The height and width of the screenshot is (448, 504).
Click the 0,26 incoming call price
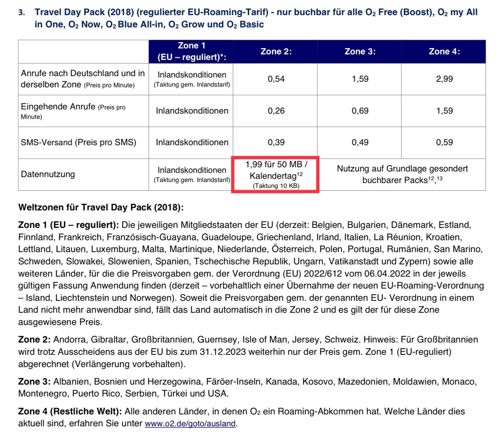pyautogui.click(x=276, y=111)
